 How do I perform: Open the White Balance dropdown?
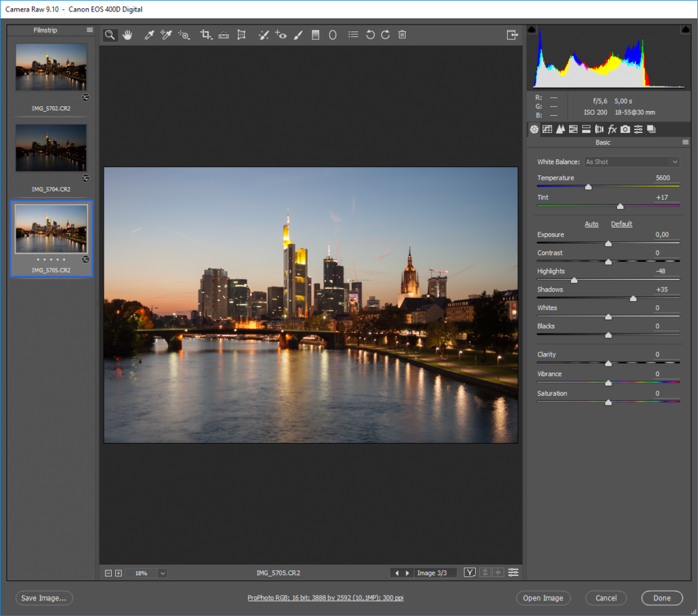point(631,161)
